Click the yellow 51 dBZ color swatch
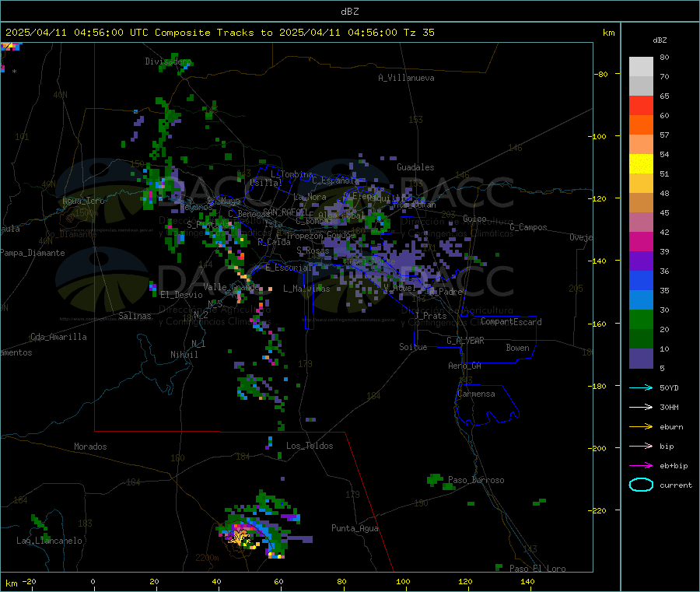Image resolution: width=700 pixels, height=592 pixels. (641, 164)
